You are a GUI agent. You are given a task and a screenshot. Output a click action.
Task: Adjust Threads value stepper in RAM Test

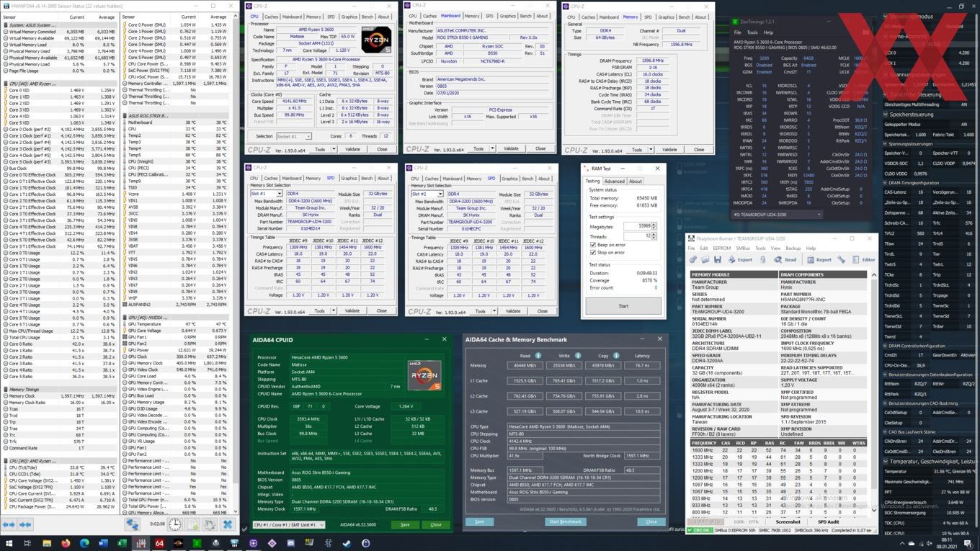(x=654, y=236)
